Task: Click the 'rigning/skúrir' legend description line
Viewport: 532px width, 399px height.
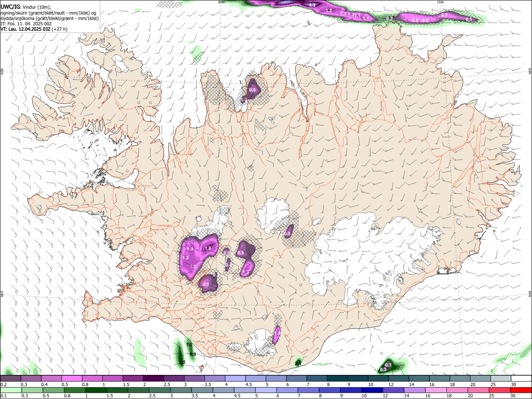Action: (48, 12)
